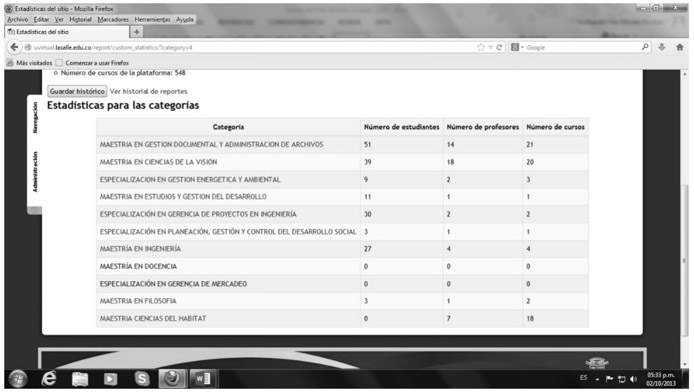Open the downloads arrow icon
The height and width of the screenshot is (392, 694).
point(662,47)
